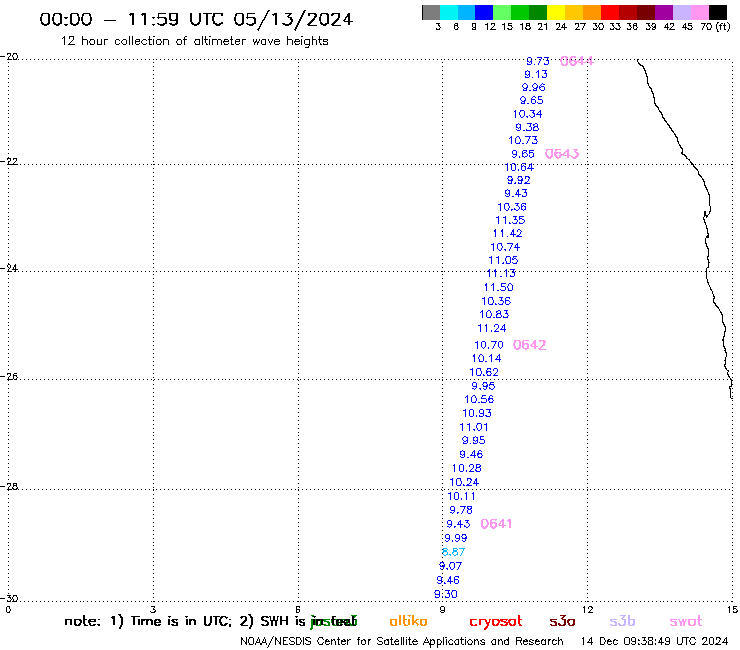
Task: Click the gray swatch in the legend
Action: [x=431, y=12]
